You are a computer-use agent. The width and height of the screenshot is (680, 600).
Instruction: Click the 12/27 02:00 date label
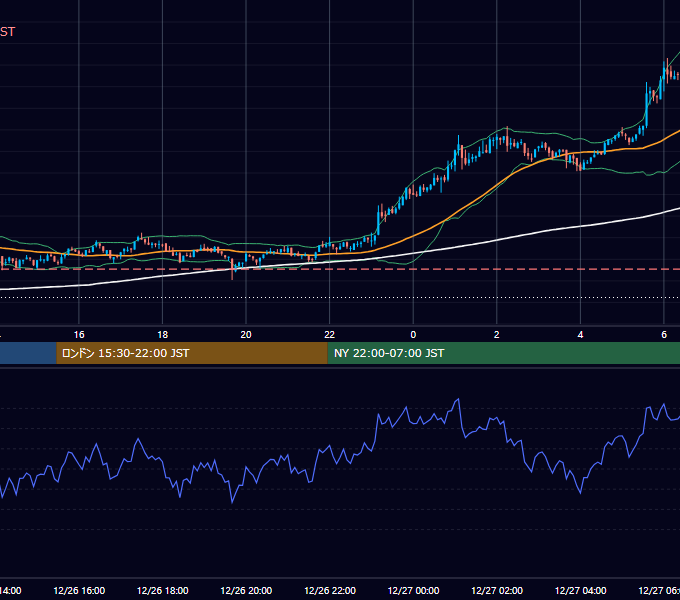point(497,591)
